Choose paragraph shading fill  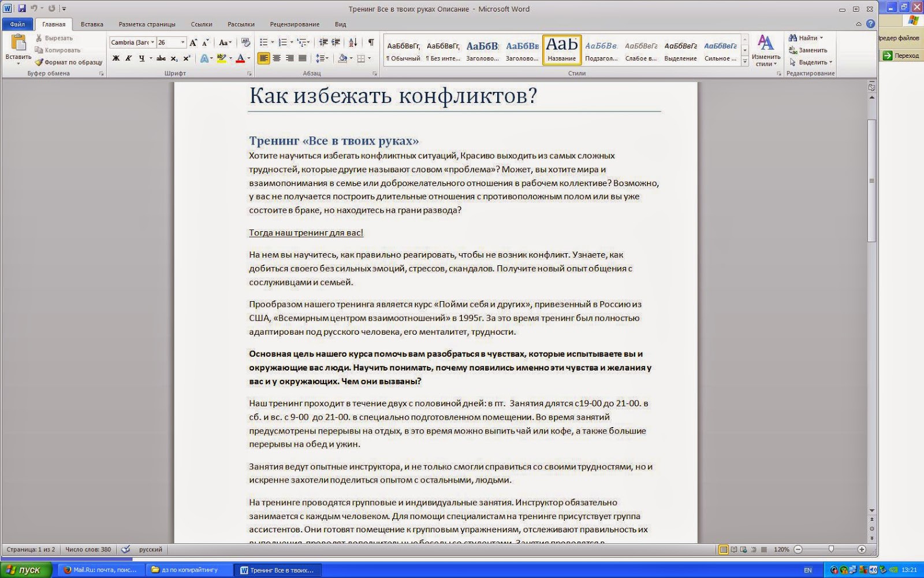342,58
